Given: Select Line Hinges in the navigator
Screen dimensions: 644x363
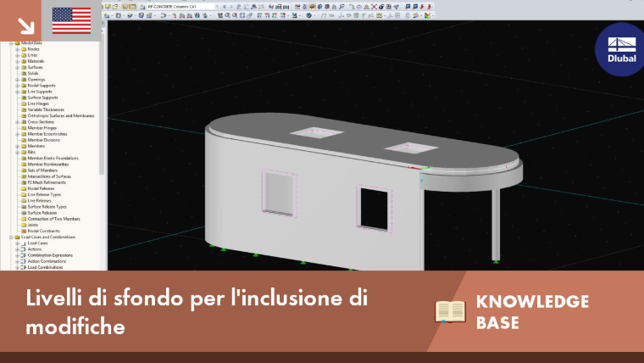Looking at the screenshot, I should click(x=38, y=103).
